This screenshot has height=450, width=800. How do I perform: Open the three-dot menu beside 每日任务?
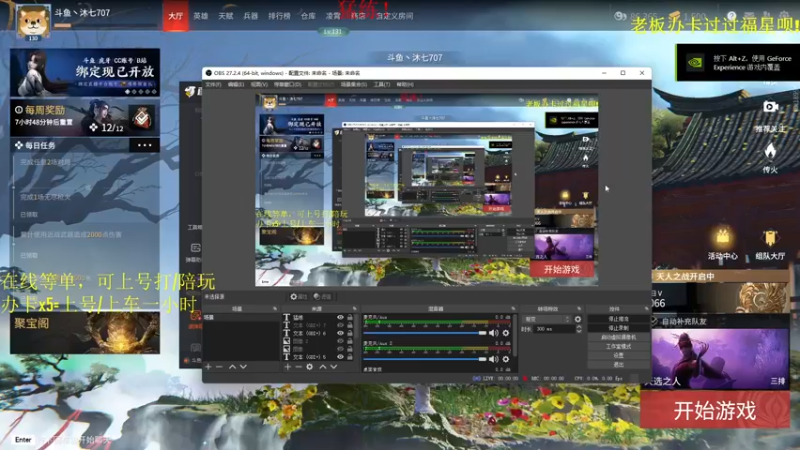click(144, 145)
